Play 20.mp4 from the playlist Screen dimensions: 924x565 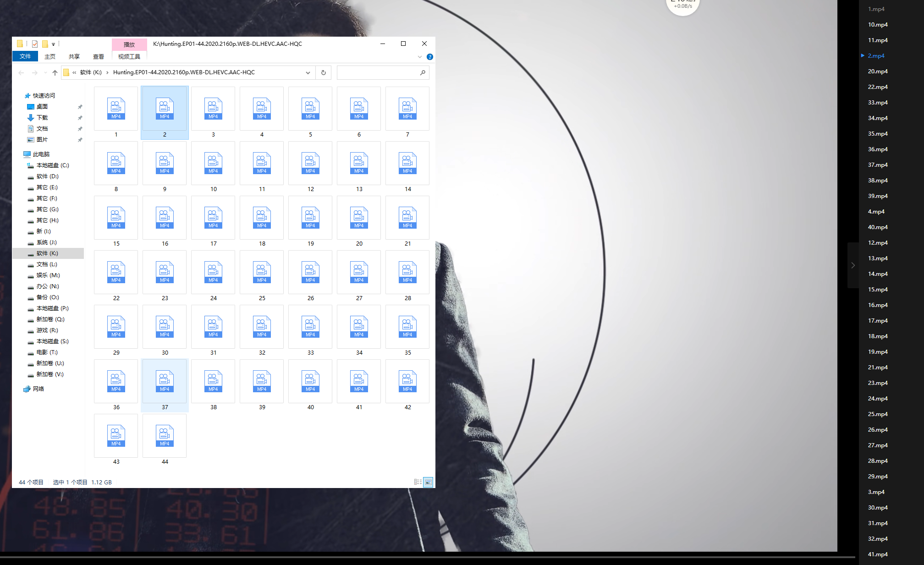[x=877, y=71]
